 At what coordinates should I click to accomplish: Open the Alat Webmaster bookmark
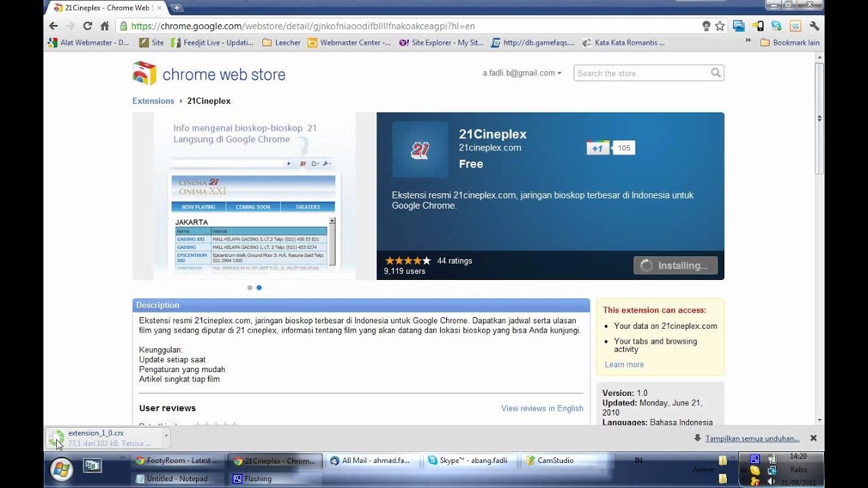tap(88, 42)
